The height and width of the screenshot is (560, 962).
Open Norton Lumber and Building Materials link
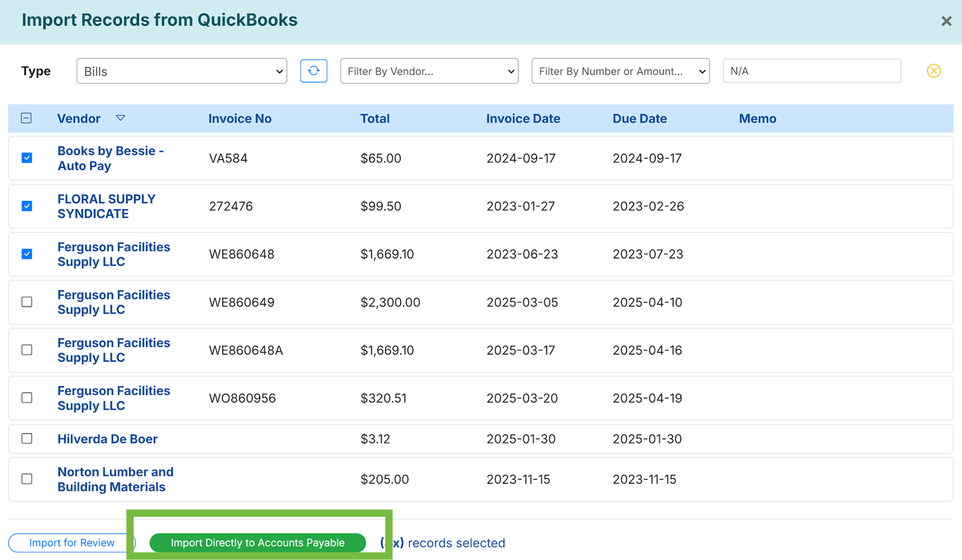pyautogui.click(x=115, y=479)
